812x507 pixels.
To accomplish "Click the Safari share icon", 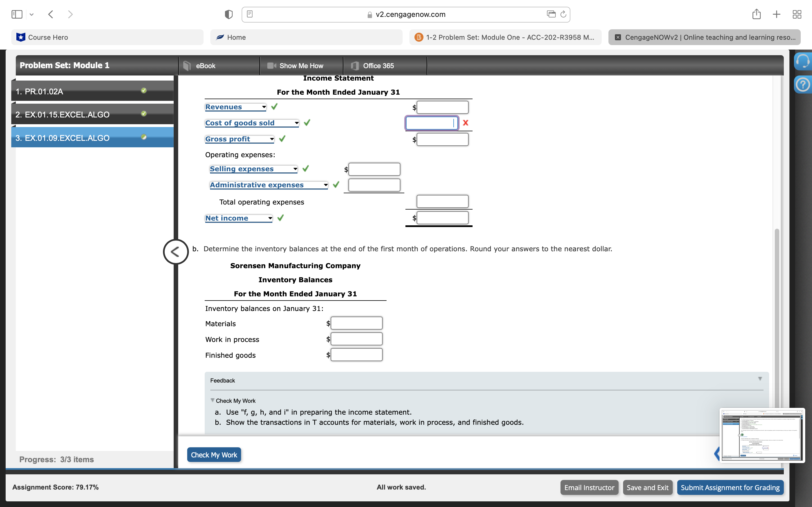I will pos(756,14).
